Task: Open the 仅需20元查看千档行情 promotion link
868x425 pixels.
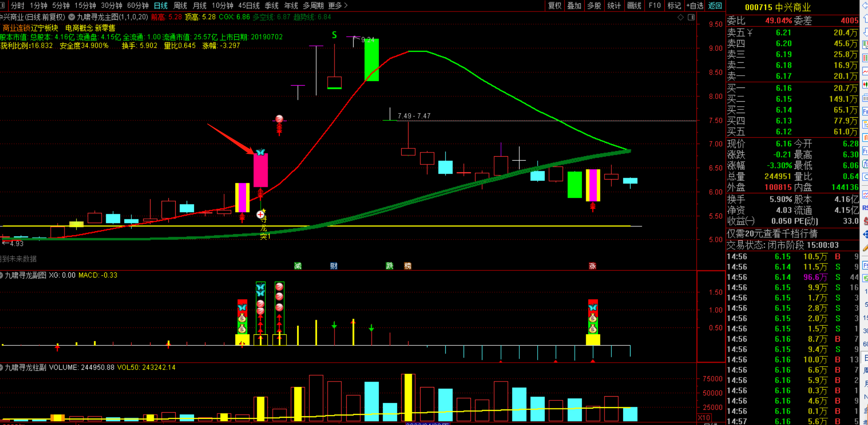Action: point(772,234)
